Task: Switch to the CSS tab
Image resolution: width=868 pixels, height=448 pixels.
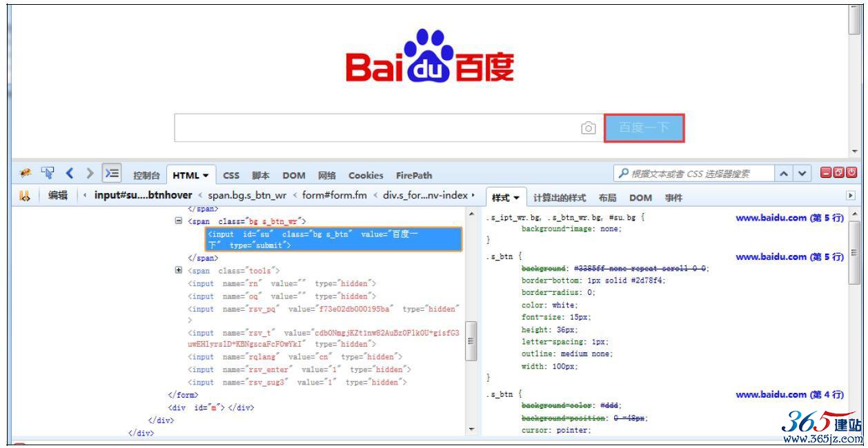Action: point(231,176)
